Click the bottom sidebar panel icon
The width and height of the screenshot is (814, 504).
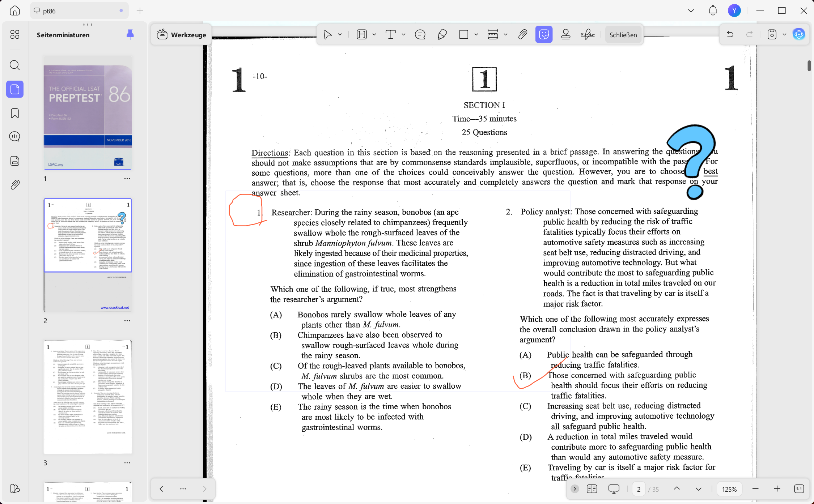[15, 488]
